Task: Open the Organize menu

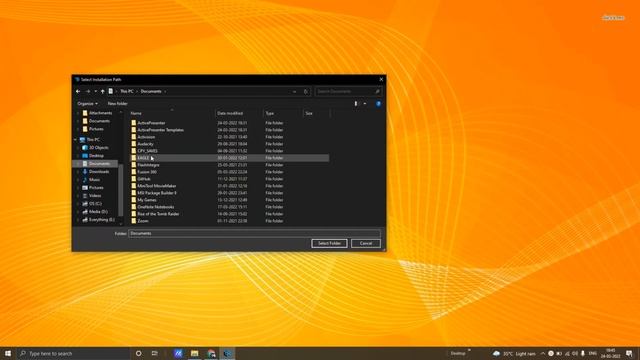Action: tap(87, 104)
